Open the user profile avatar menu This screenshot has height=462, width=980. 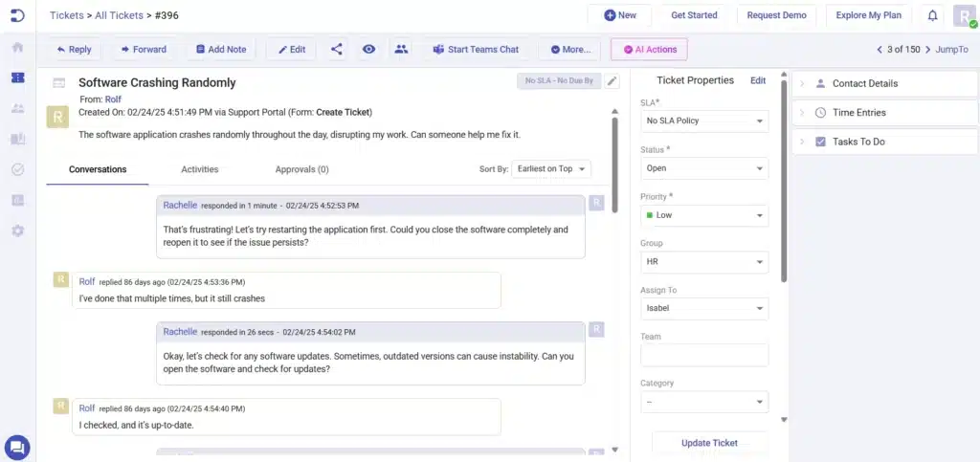(965, 15)
